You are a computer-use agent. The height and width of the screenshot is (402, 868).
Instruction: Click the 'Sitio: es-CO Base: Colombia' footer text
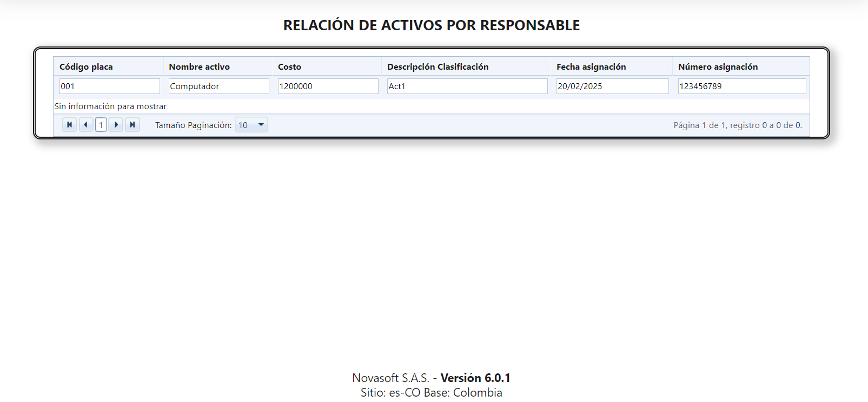click(x=432, y=392)
